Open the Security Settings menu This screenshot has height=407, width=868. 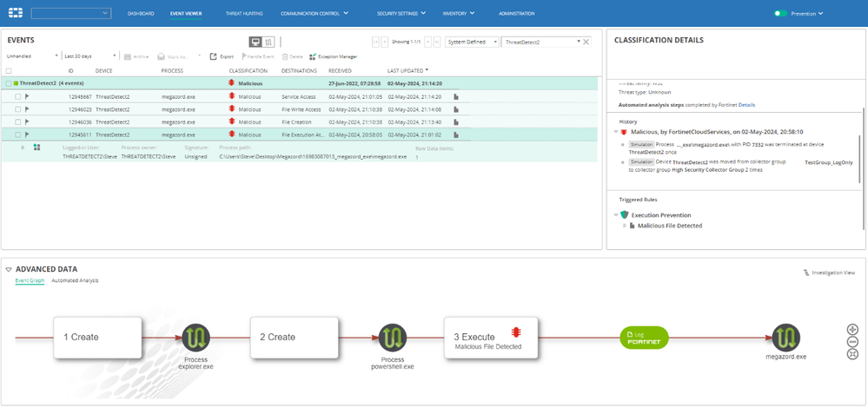coord(401,13)
